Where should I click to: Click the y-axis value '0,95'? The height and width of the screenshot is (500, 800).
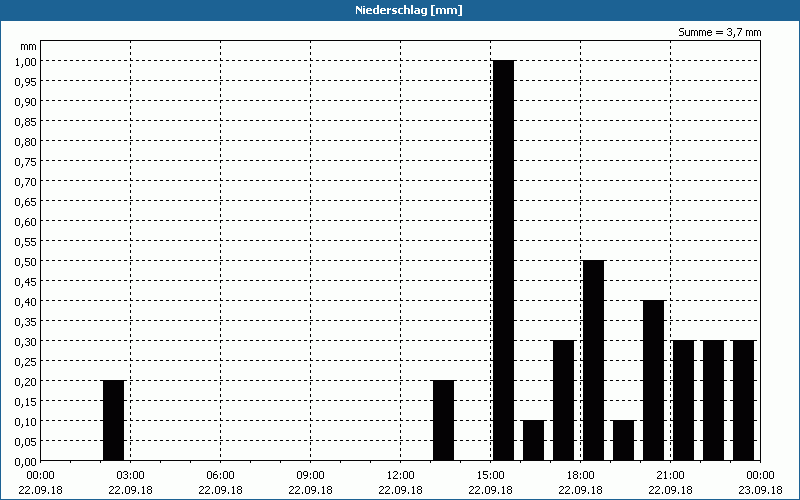pyautogui.click(x=26, y=81)
